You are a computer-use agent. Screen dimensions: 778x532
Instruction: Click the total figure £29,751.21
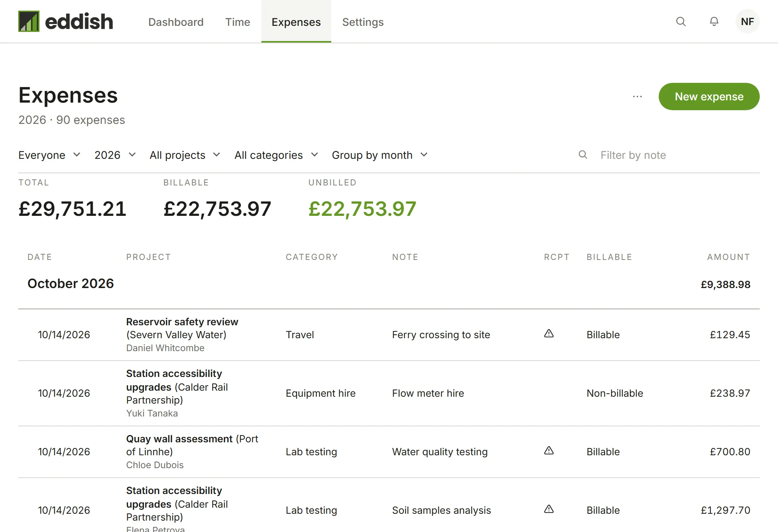point(73,209)
